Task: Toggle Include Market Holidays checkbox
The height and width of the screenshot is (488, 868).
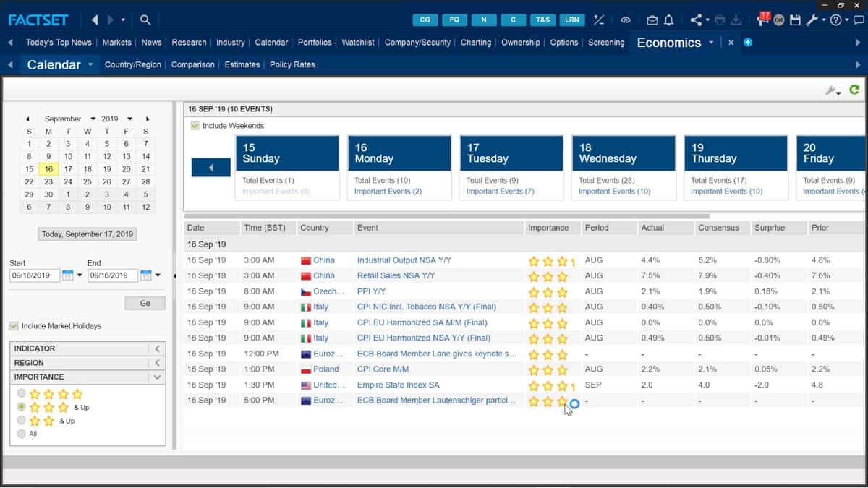Action: [14, 326]
